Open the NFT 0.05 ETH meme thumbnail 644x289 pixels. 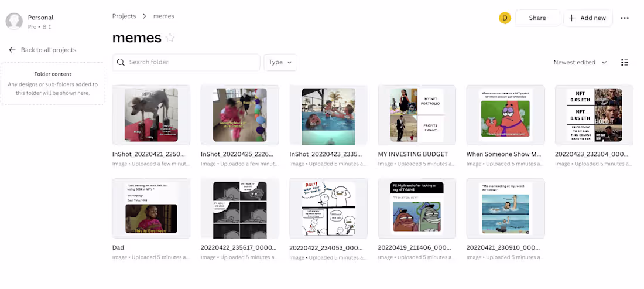point(594,115)
